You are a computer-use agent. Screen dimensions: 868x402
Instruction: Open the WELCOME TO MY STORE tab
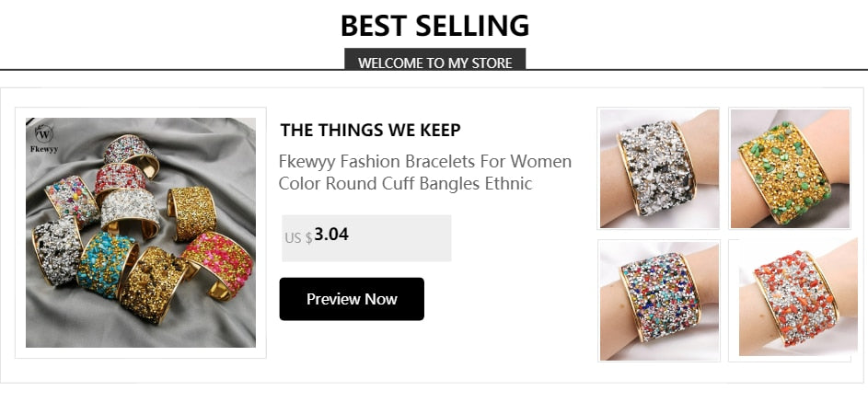pyautogui.click(x=434, y=63)
